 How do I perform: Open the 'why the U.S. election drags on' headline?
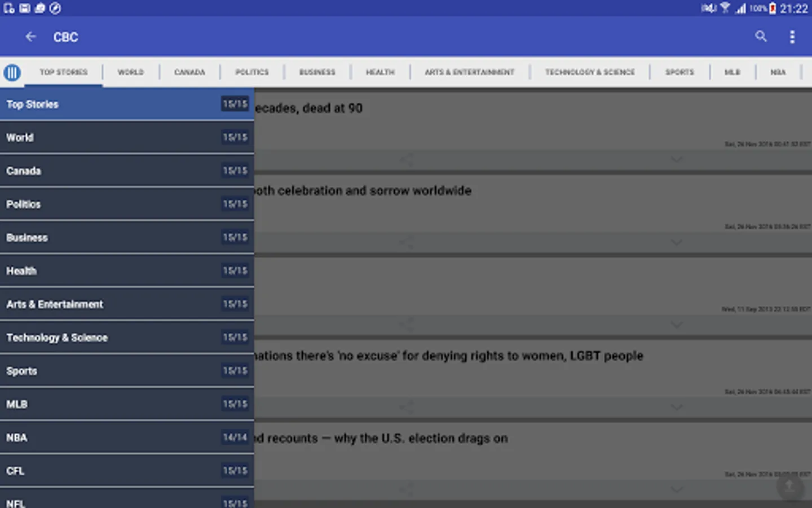click(x=381, y=439)
